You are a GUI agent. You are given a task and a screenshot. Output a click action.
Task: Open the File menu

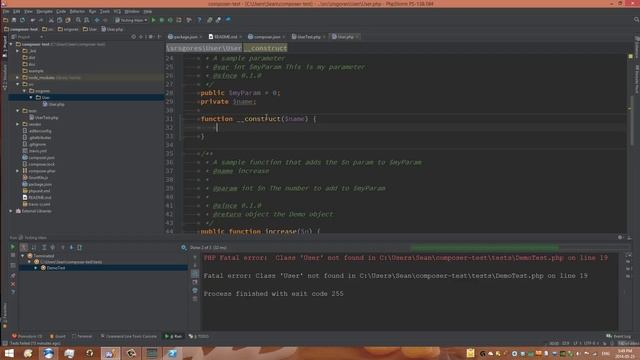tap(6, 11)
